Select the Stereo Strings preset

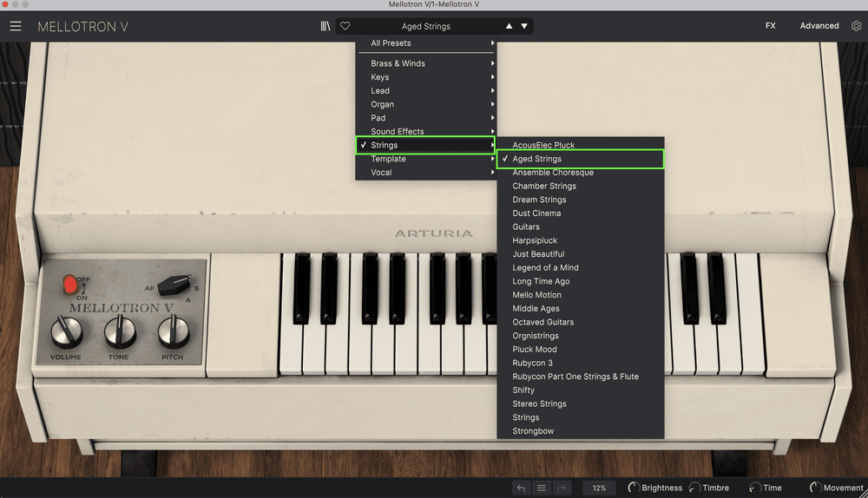(580, 404)
